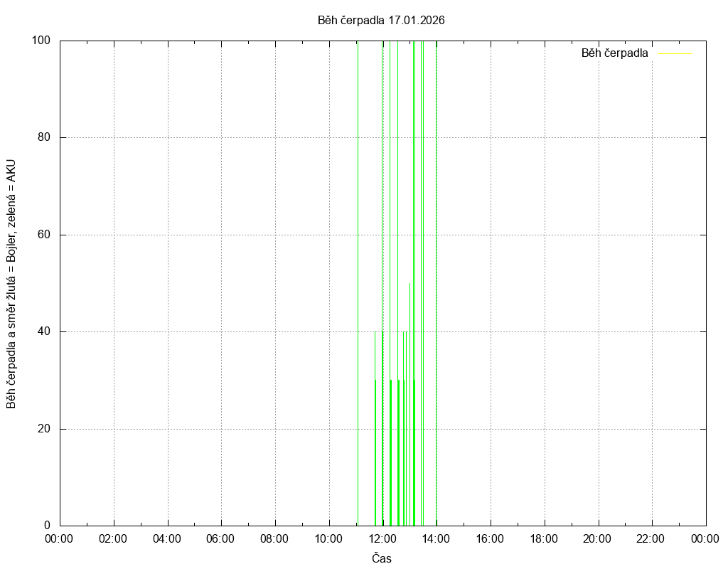Click the 20:00 time axis label

[x=597, y=538]
